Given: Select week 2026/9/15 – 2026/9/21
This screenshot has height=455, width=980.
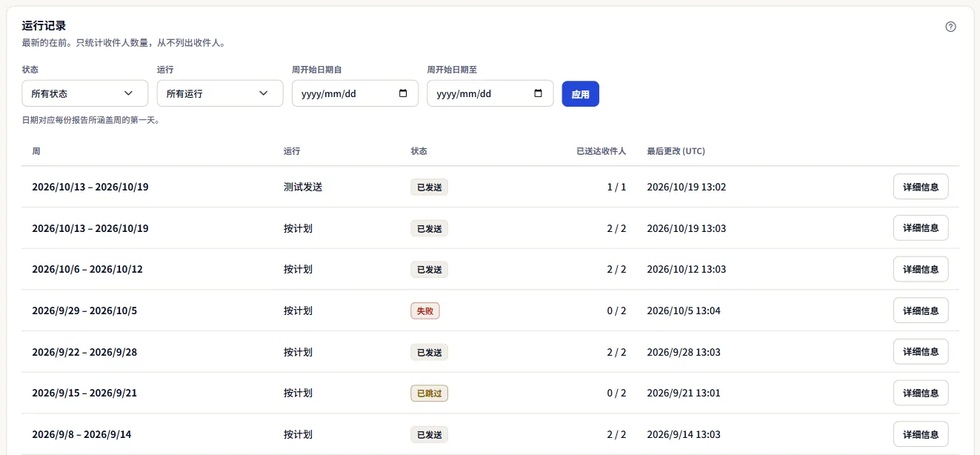Looking at the screenshot, I should (84, 393).
